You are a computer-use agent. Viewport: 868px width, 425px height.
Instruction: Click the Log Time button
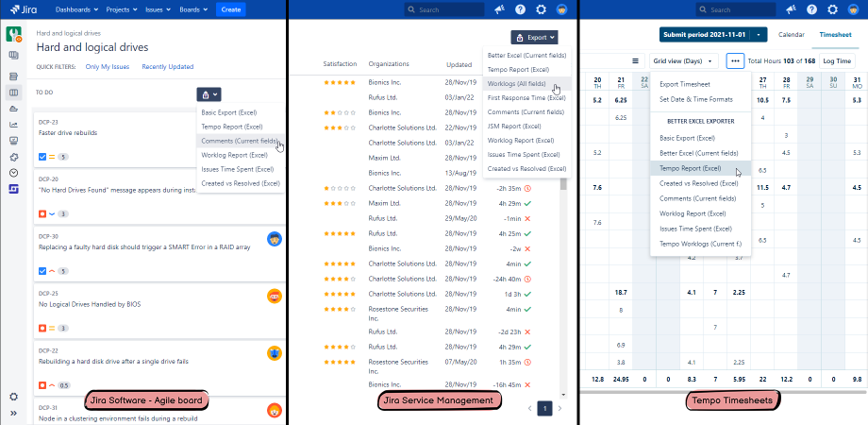tap(837, 61)
